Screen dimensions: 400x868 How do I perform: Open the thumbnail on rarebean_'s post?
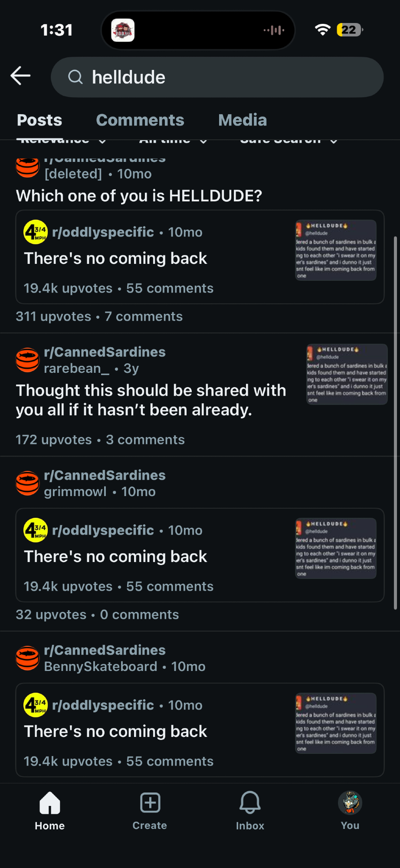click(347, 374)
